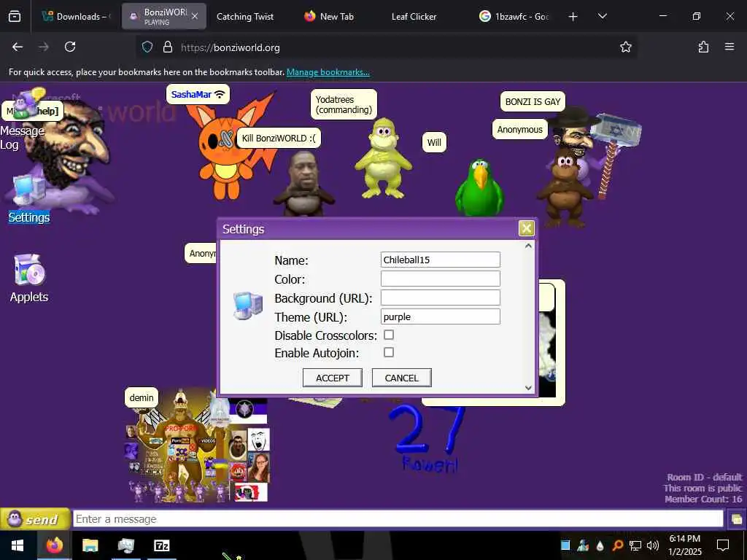
Task: Click the send button in chat bar
Action: tap(35, 519)
